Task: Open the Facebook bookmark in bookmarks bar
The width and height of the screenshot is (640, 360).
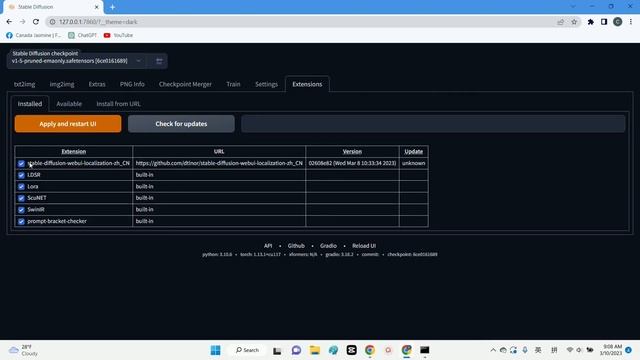Action: coord(33,35)
